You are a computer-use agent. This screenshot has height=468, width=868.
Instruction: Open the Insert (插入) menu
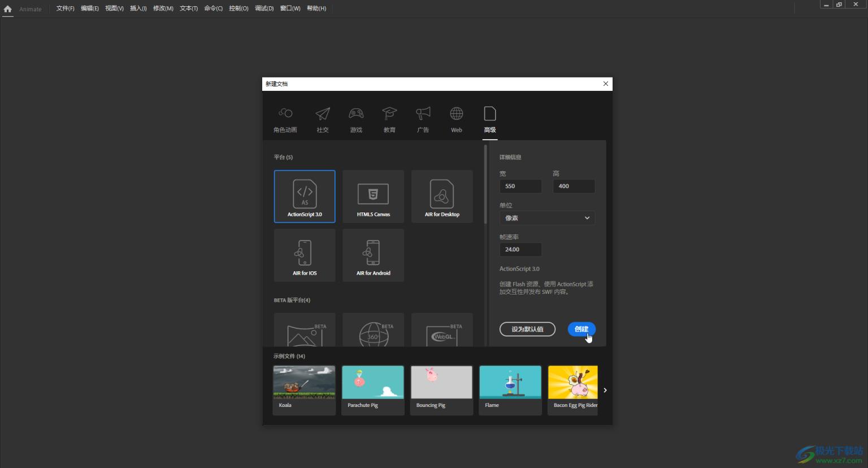point(138,8)
